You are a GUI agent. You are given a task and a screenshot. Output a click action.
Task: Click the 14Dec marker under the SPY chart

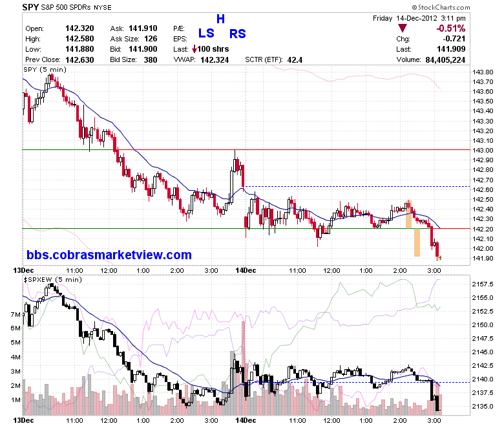click(x=246, y=270)
